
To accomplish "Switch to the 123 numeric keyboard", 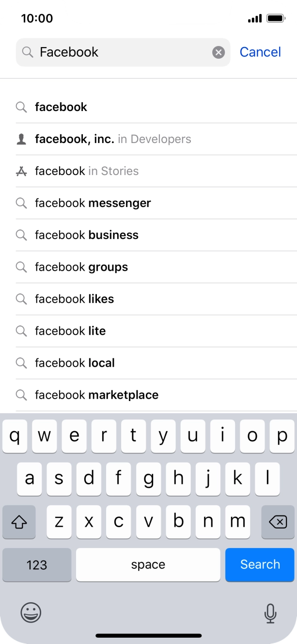I will point(37,564).
